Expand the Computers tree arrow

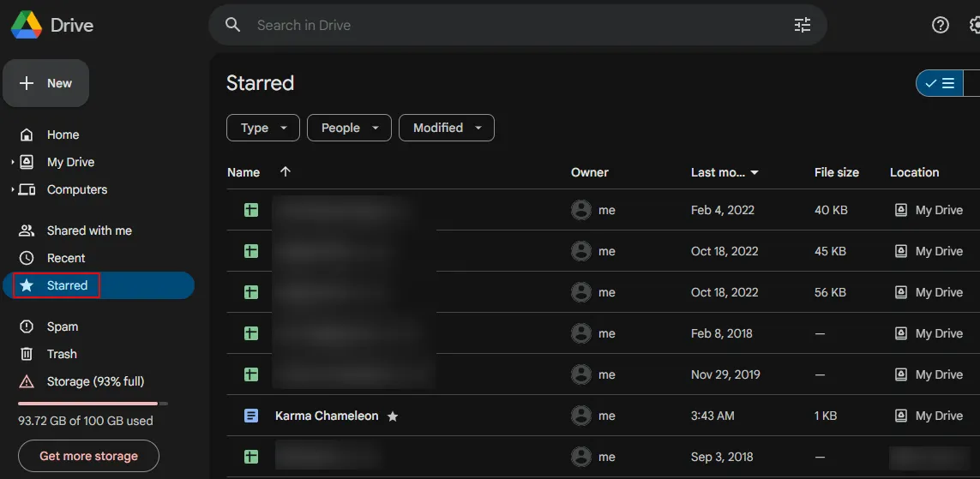point(13,190)
